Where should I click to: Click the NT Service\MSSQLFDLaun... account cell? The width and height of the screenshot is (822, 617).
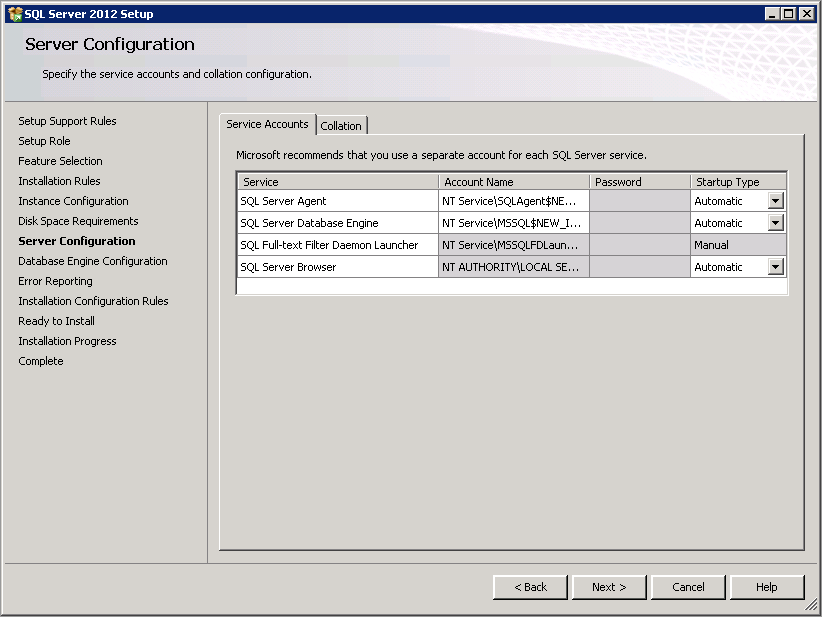(x=514, y=245)
